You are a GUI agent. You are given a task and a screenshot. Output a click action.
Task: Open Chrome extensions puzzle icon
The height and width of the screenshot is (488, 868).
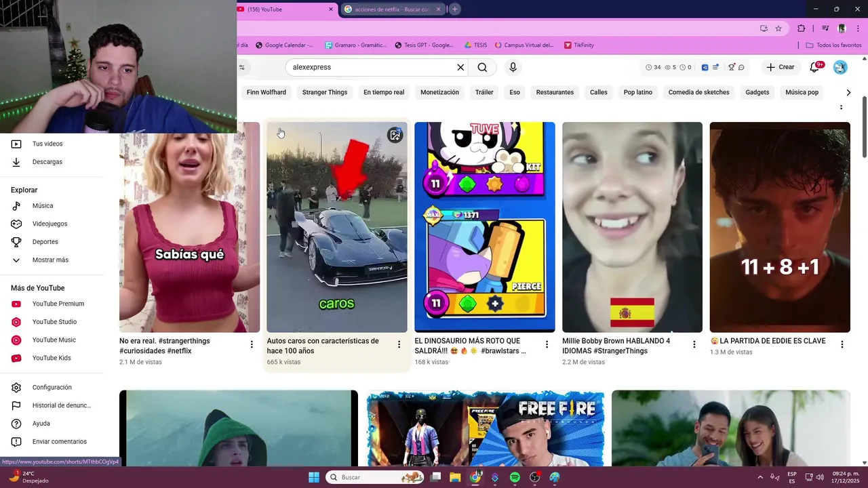tap(801, 28)
